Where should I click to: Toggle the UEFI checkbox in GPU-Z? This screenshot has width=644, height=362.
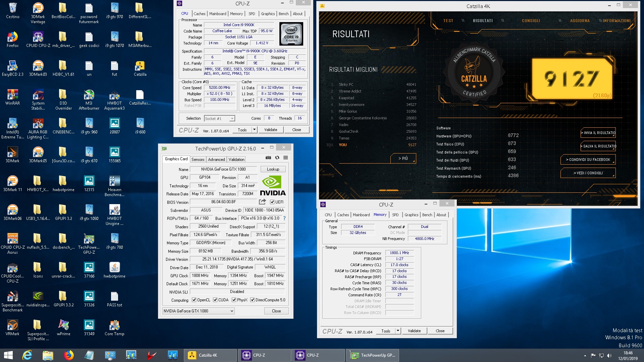(x=272, y=202)
